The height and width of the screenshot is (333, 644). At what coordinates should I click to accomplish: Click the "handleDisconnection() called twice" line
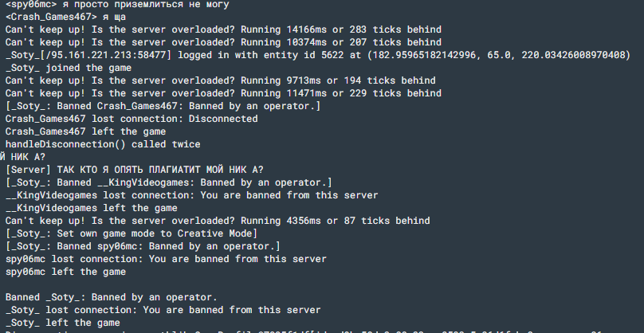103,144
